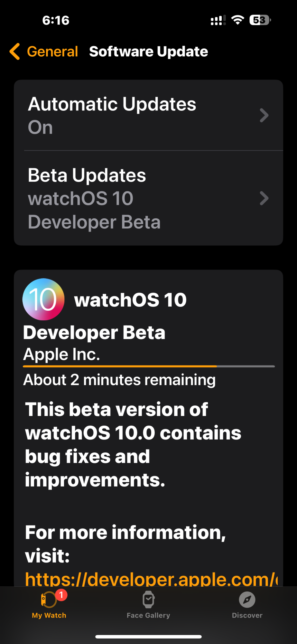This screenshot has width=297, height=644.
Task: Switch to the My Watch tab
Action: pos(49,604)
